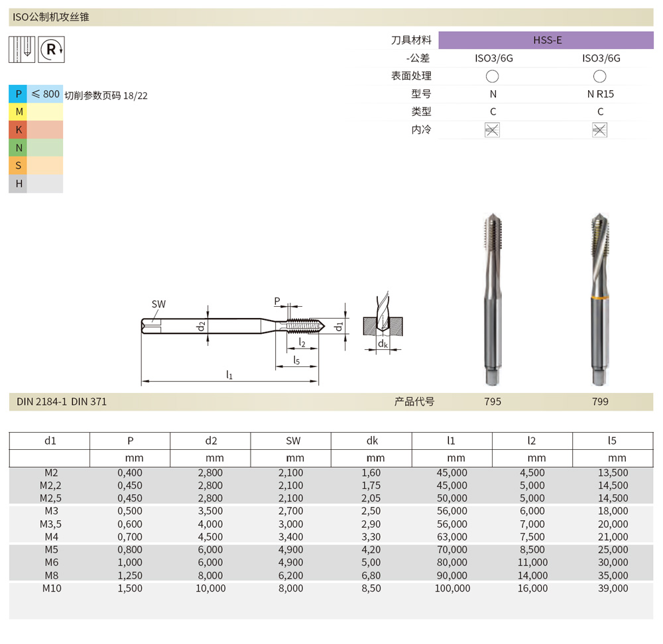
Task: Click the blind hole drilling icon
Action: point(21,49)
